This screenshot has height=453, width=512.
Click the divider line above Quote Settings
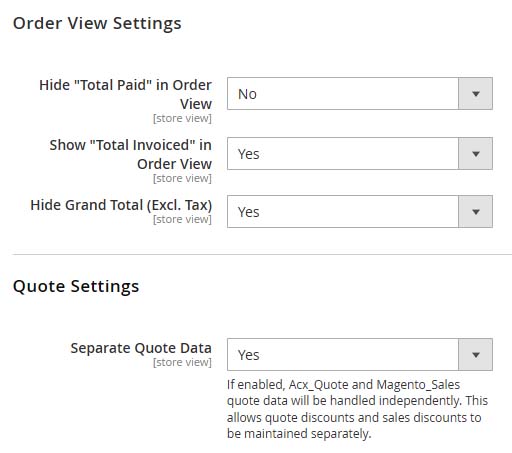[x=262, y=254]
